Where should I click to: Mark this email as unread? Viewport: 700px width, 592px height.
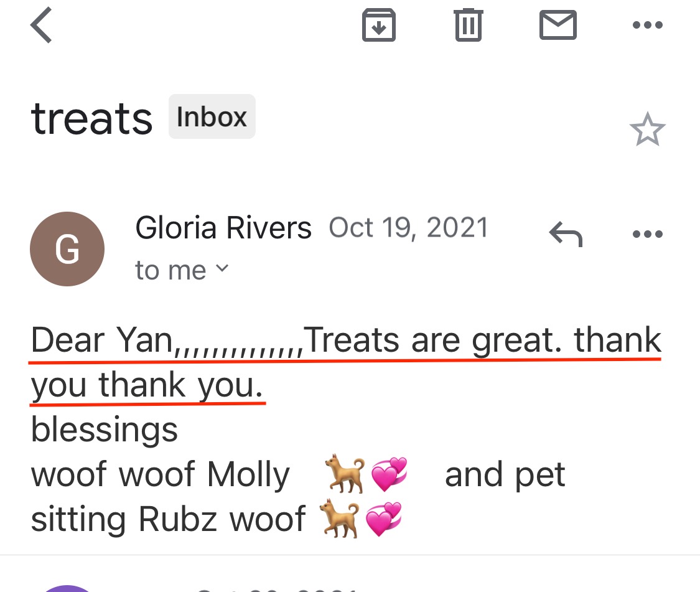click(558, 26)
